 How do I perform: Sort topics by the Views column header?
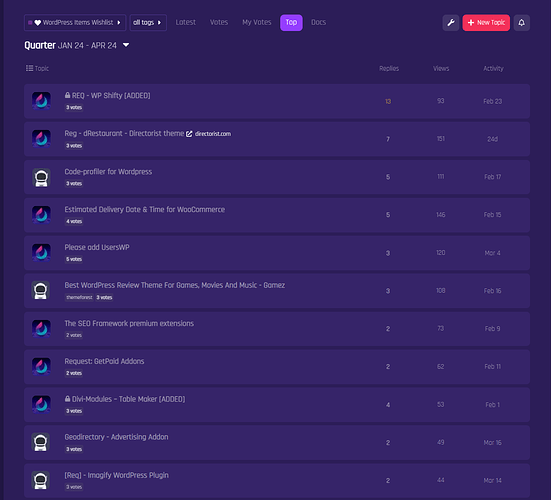pos(441,69)
